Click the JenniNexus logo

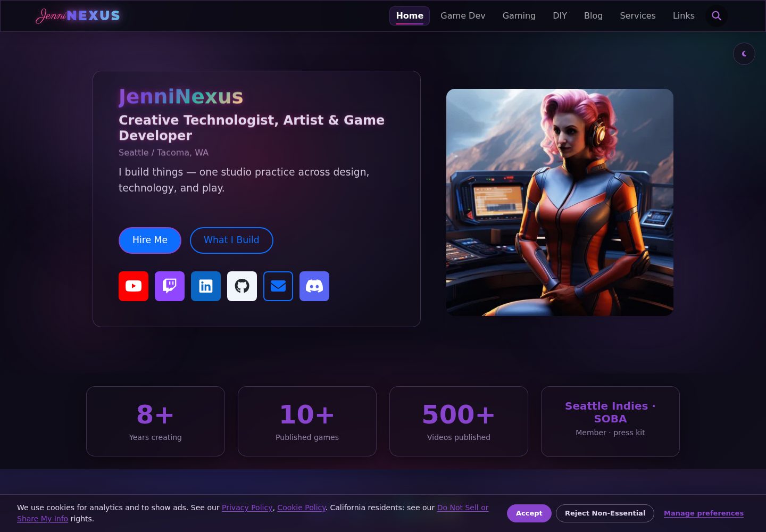click(78, 16)
